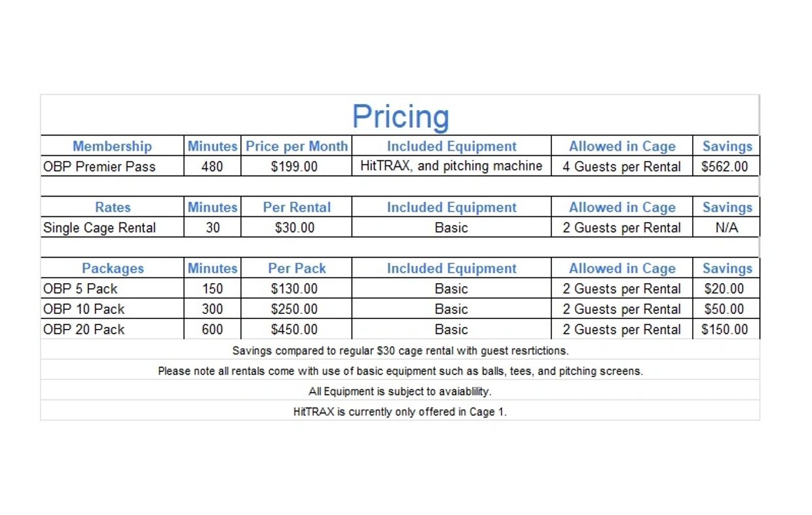Select the OBP Premier Pass cell
This screenshot has height=515, width=812.
point(100,166)
